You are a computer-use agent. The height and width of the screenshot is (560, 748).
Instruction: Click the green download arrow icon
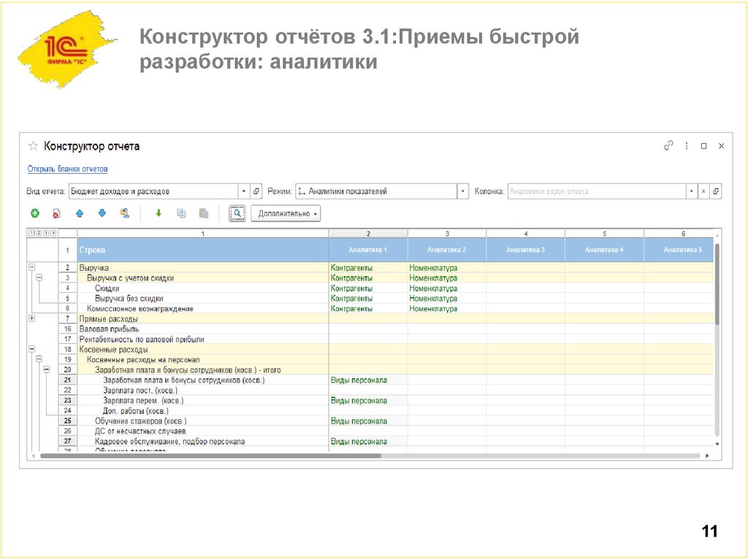pyautogui.click(x=159, y=212)
